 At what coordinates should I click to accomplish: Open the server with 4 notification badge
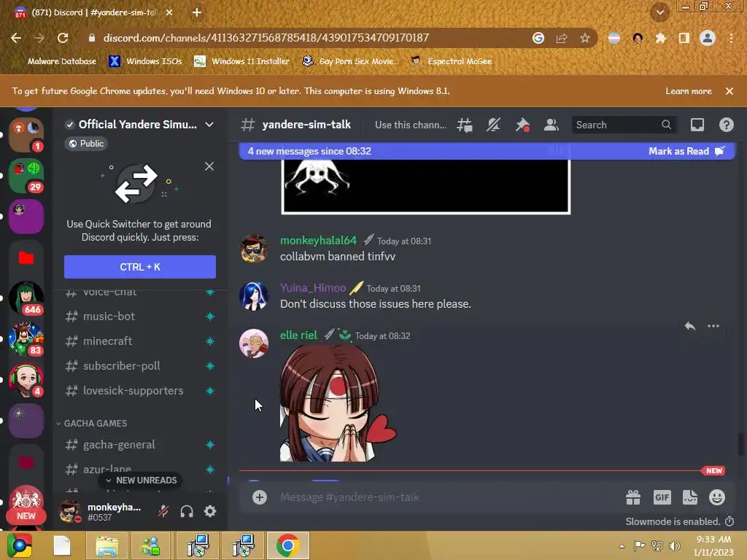coord(26,380)
